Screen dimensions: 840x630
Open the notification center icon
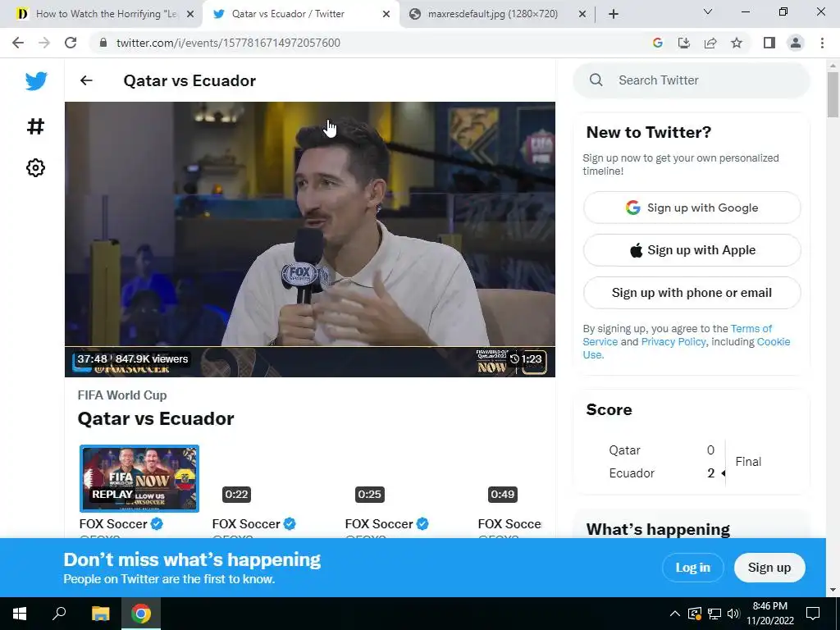813,614
